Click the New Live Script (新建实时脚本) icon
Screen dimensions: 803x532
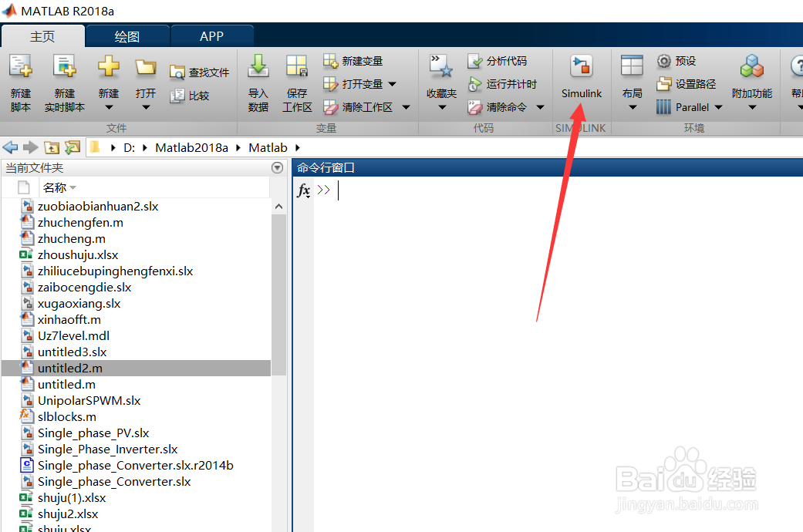click(x=65, y=66)
